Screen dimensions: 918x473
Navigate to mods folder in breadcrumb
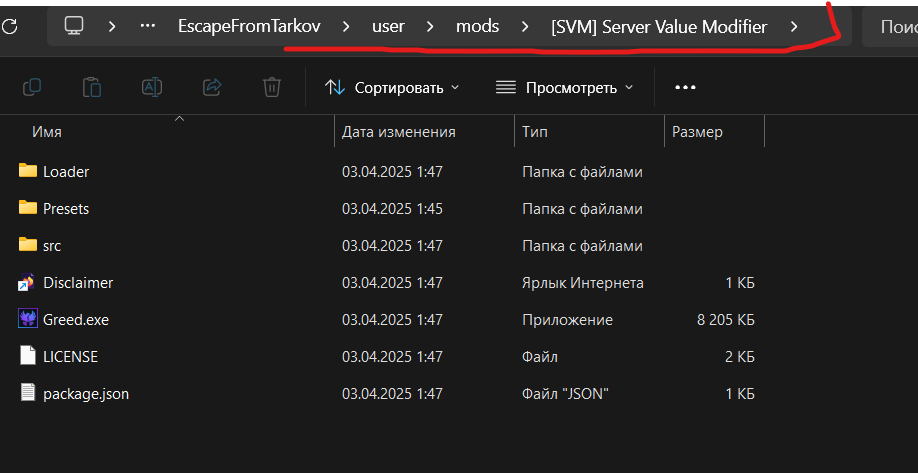click(478, 26)
